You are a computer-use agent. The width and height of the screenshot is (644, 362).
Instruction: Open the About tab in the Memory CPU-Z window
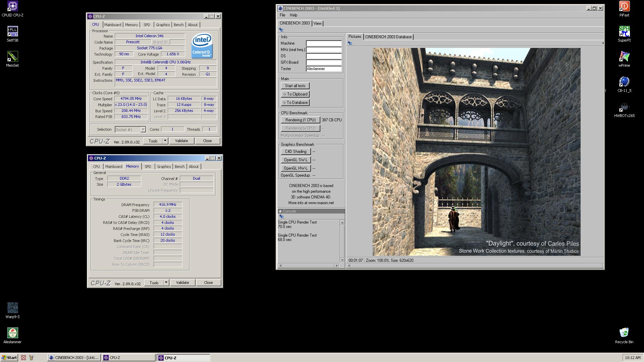pos(194,167)
